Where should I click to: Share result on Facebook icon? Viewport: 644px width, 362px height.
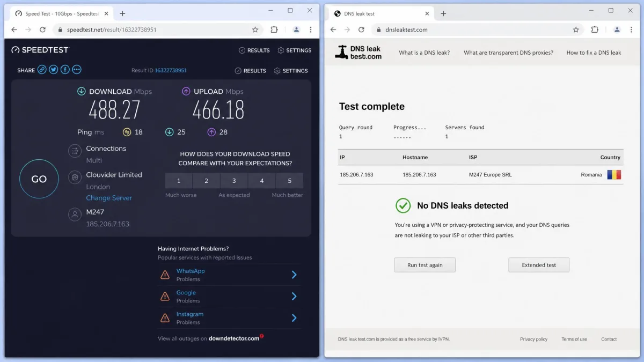(x=65, y=70)
